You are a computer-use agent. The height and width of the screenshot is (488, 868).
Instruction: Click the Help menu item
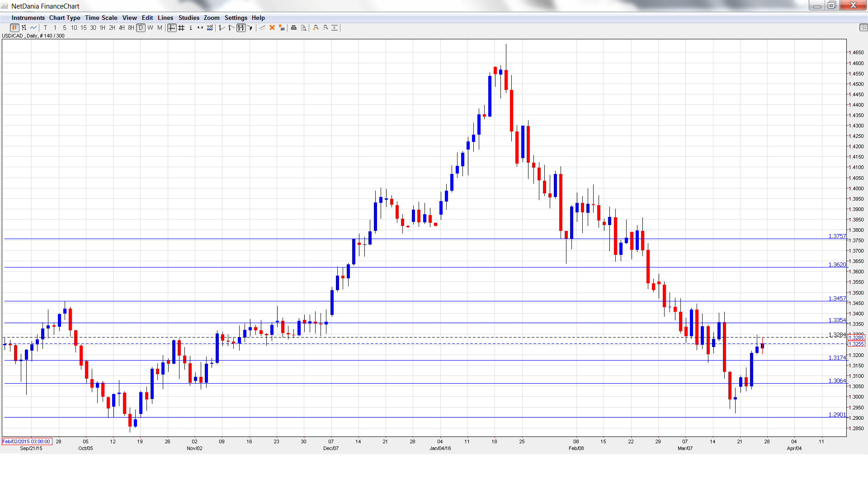(258, 18)
